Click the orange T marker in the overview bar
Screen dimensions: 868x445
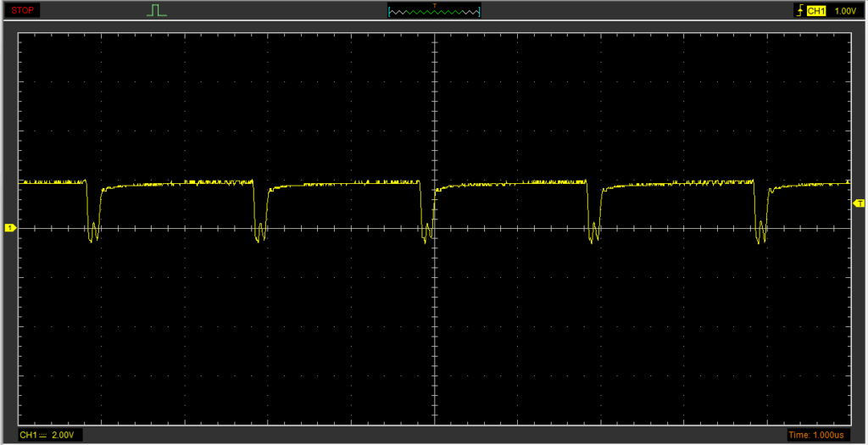tap(435, 6)
